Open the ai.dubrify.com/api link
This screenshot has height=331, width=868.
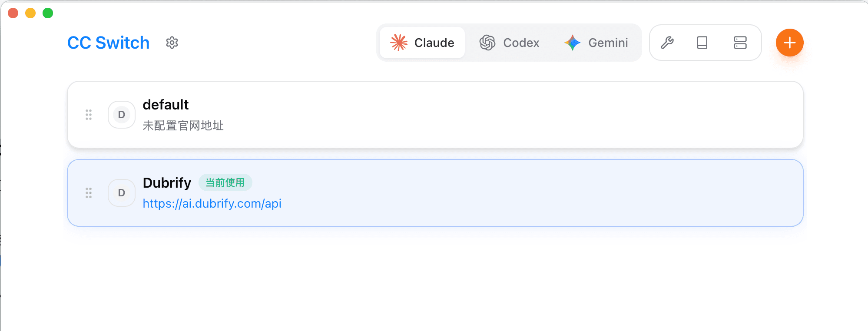[x=212, y=204]
